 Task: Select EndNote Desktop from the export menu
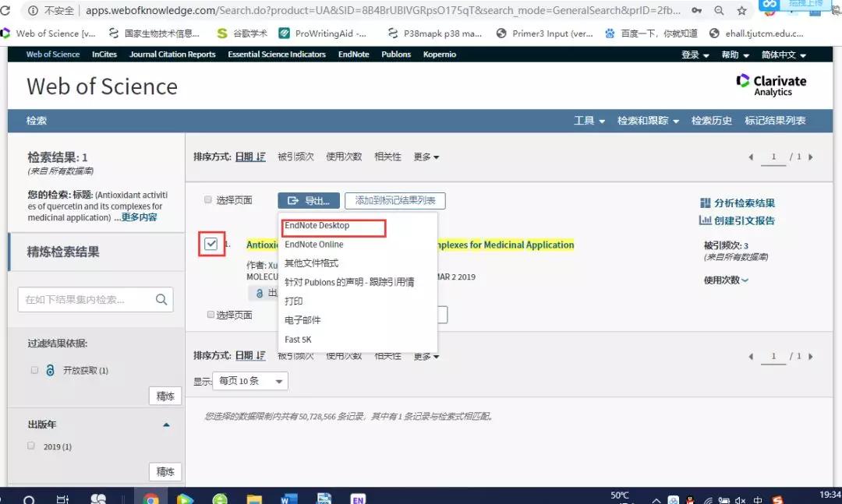pos(331,227)
